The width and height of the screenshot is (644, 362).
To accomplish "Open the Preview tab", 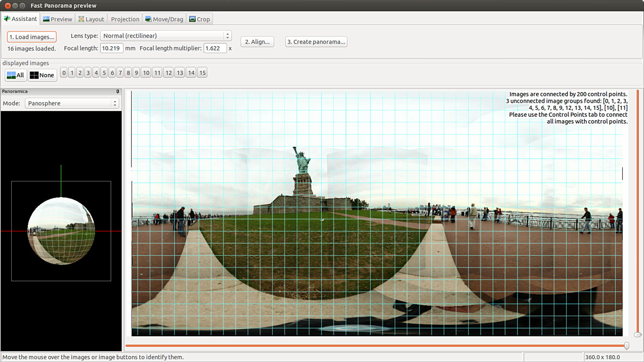I will [57, 19].
